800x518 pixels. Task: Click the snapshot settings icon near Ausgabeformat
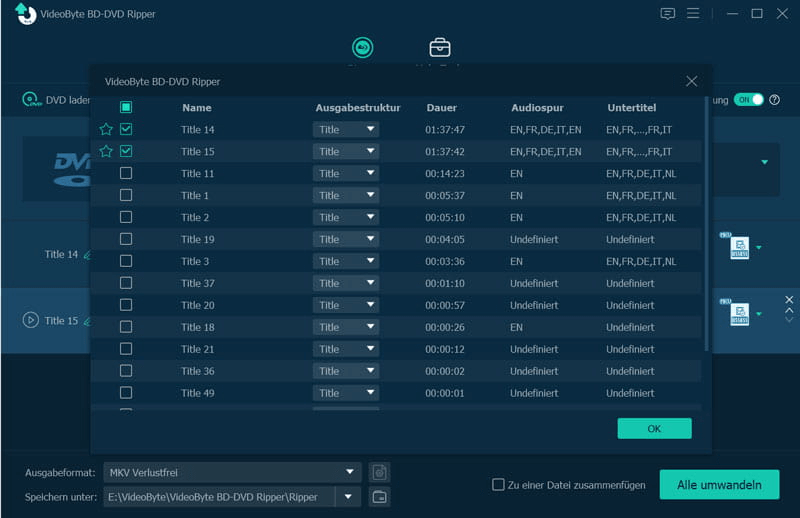coord(379,473)
